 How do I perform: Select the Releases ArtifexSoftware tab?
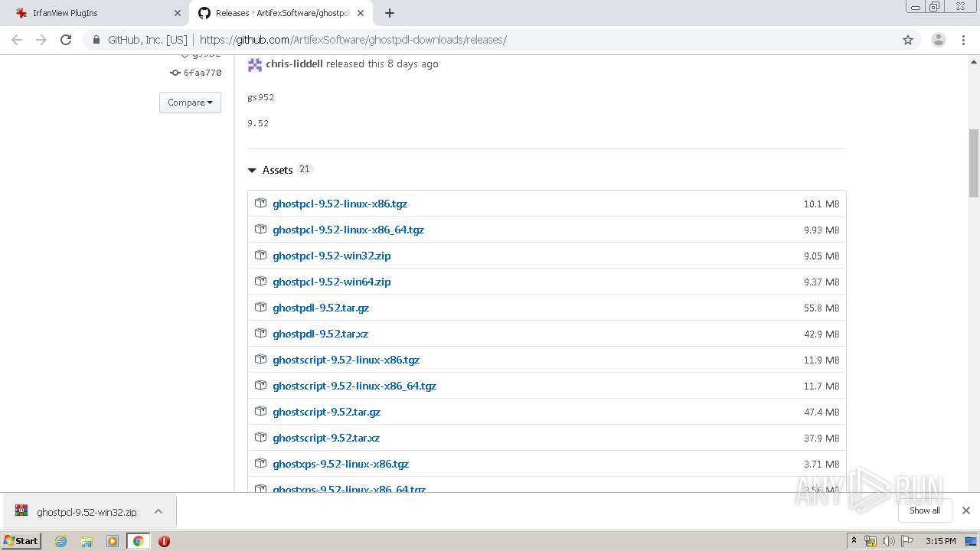[x=280, y=13]
